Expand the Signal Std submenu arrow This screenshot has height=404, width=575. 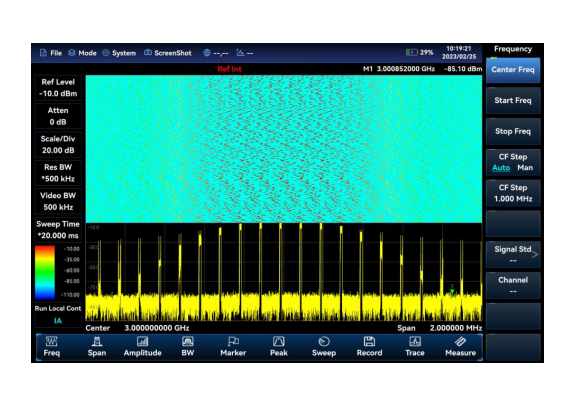coord(535,254)
